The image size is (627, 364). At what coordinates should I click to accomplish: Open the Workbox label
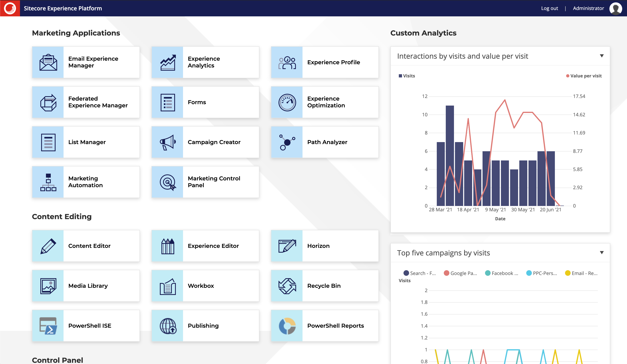click(x=201, y=286)
